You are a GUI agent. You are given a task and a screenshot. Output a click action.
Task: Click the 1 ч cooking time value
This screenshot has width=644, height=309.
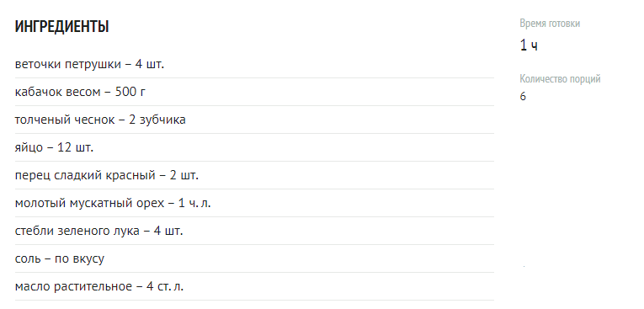coord(528,45)
